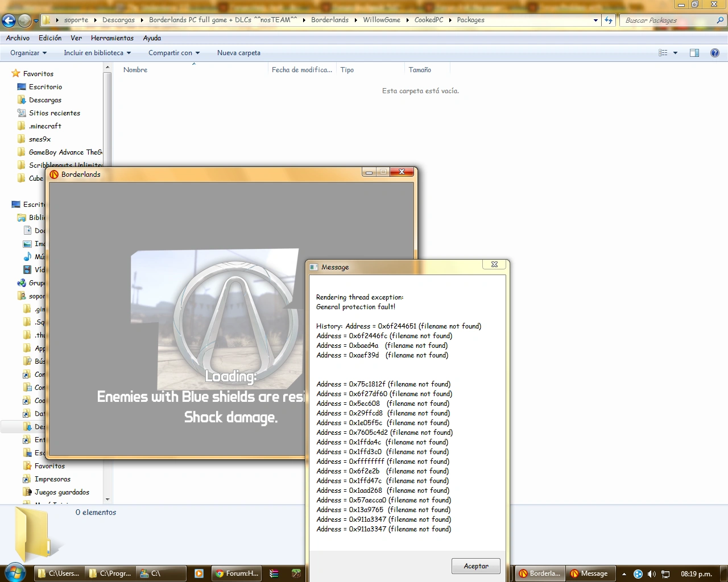Screen dimensions: 728x582
Task: Open Incluir en biblioteca dropdown
Action: pyautogui.click(x=97, y=53)
